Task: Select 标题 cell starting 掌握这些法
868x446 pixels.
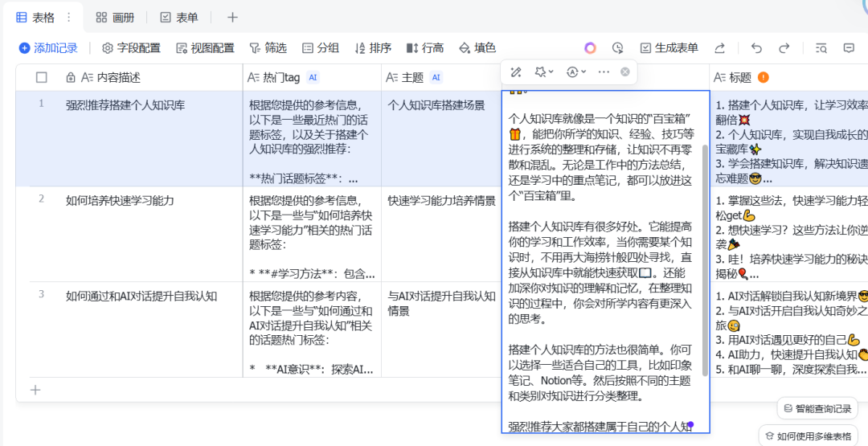Action: [788, 234]
